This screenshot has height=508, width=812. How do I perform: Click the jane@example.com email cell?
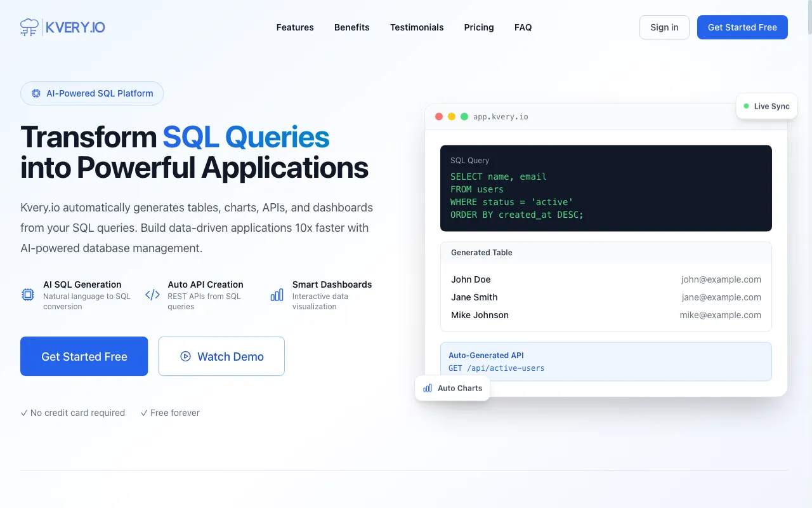point(721,297)
